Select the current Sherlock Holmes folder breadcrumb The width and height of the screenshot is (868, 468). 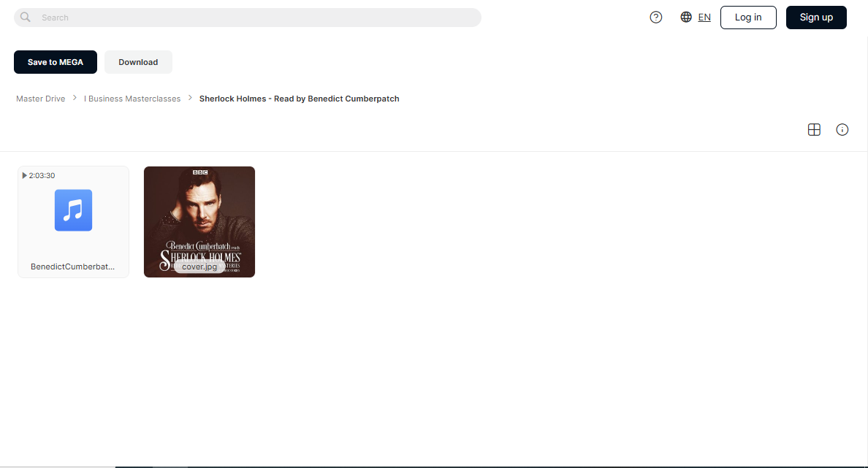click(x=299, y=99)
